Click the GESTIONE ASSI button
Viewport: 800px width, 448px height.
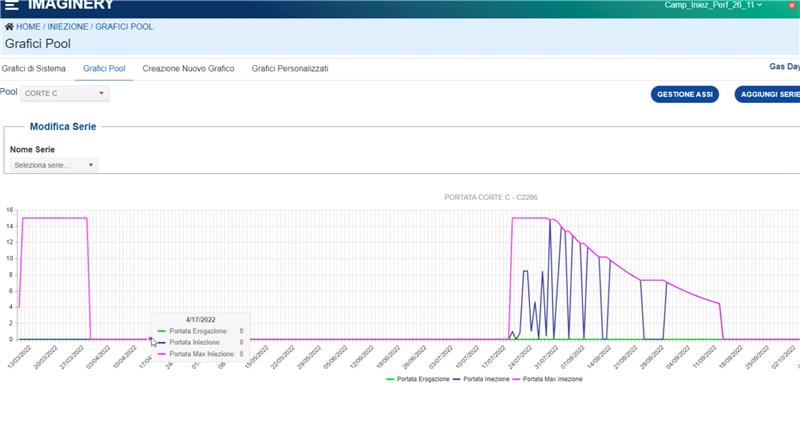(x=685, y=94)
